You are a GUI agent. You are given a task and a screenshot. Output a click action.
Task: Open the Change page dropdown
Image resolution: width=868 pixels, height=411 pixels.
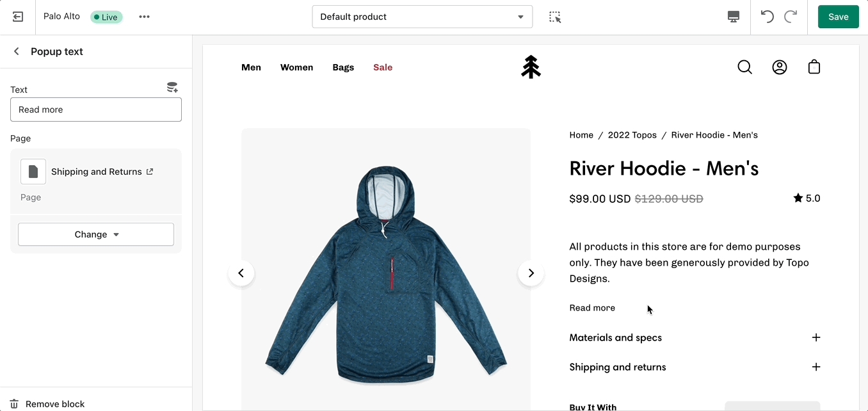[96, 234]
